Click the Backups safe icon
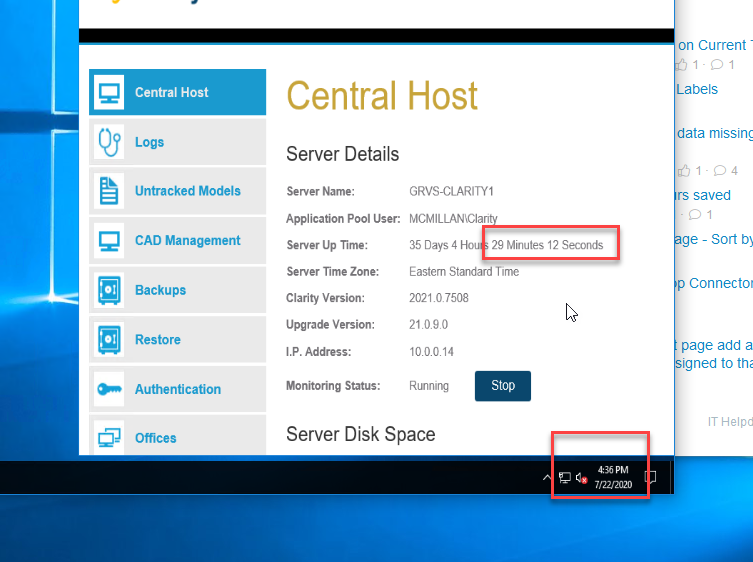Viewport: 753px width, 562px height. pyautogui.click(x=108, y=290)
